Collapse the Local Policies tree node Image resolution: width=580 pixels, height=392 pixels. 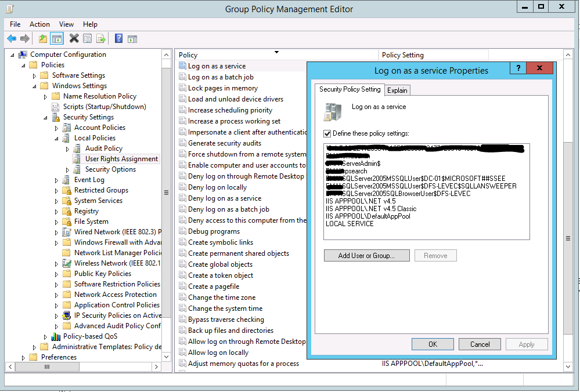[56, 139]
